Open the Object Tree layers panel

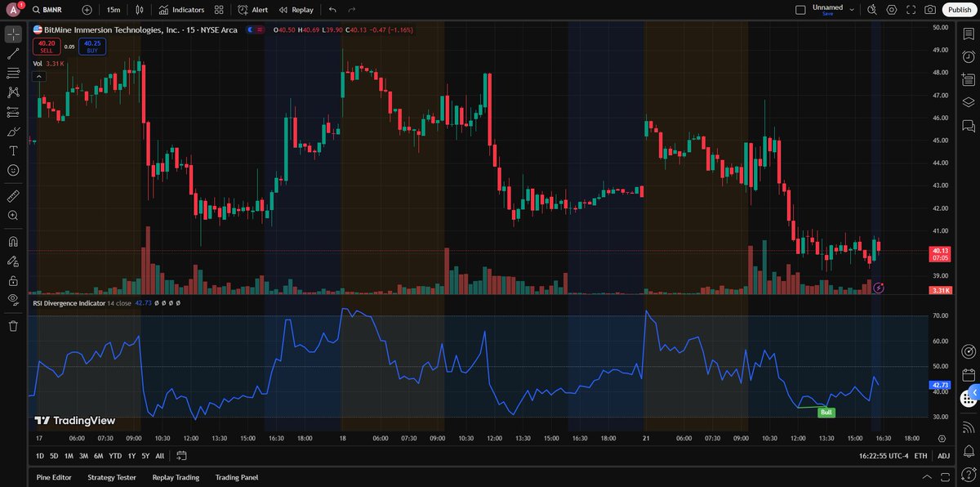point(969,102)
